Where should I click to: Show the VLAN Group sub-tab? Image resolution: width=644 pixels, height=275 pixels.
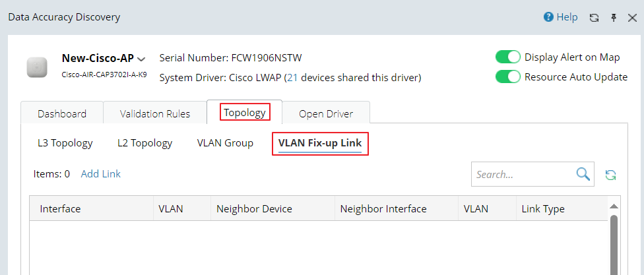click(x=225, y=143)
